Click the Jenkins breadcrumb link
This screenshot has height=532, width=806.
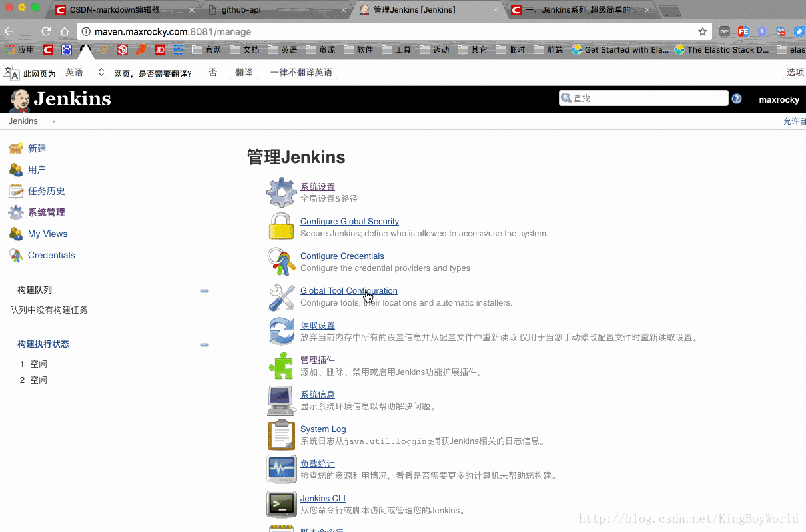(x=23, y=121)
